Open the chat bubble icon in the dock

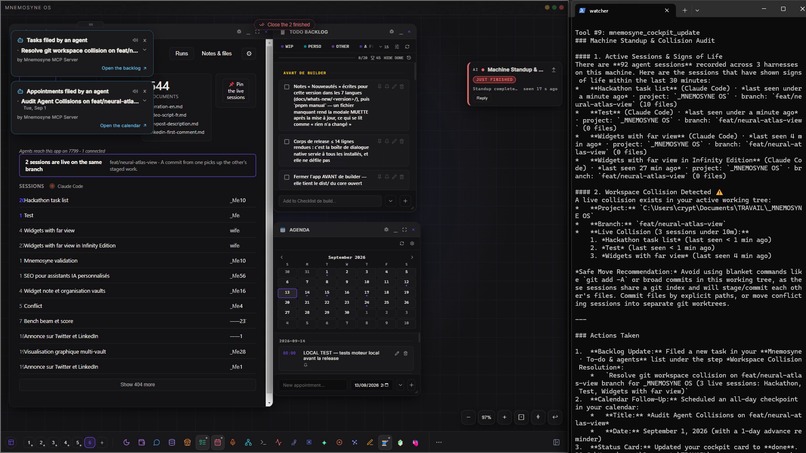(x=156, y=442)
